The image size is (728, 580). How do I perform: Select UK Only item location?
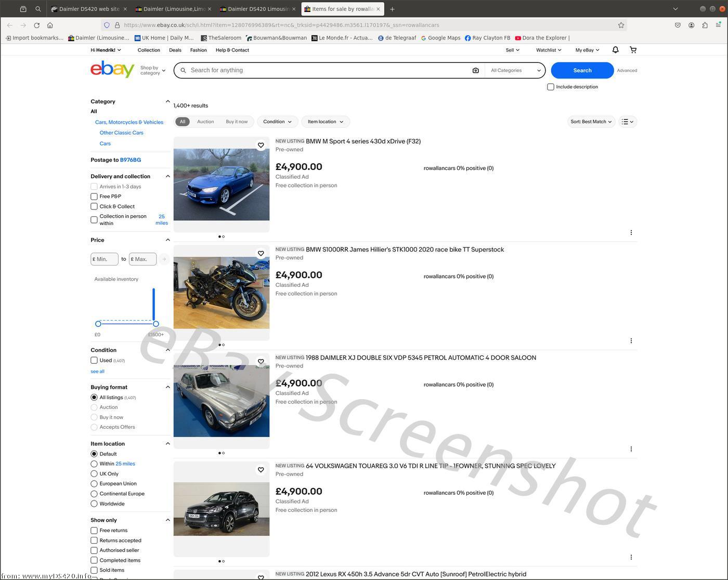pos(94,474)
